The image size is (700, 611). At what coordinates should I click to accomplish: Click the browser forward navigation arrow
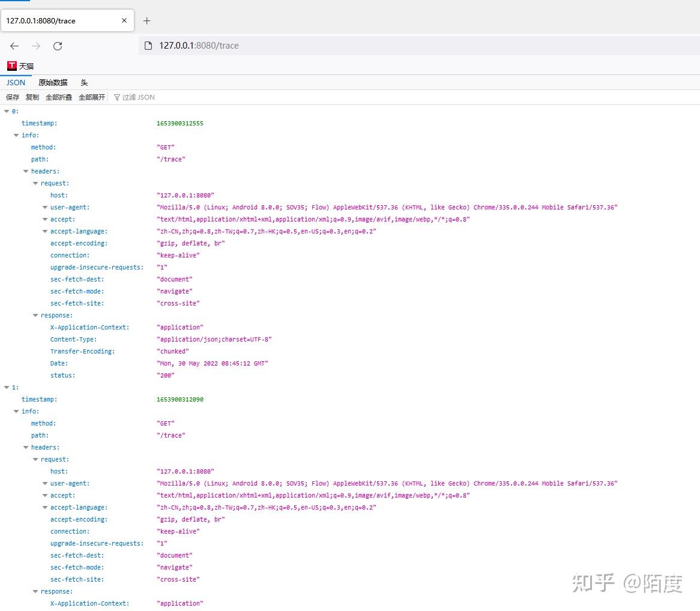point(36,46)
